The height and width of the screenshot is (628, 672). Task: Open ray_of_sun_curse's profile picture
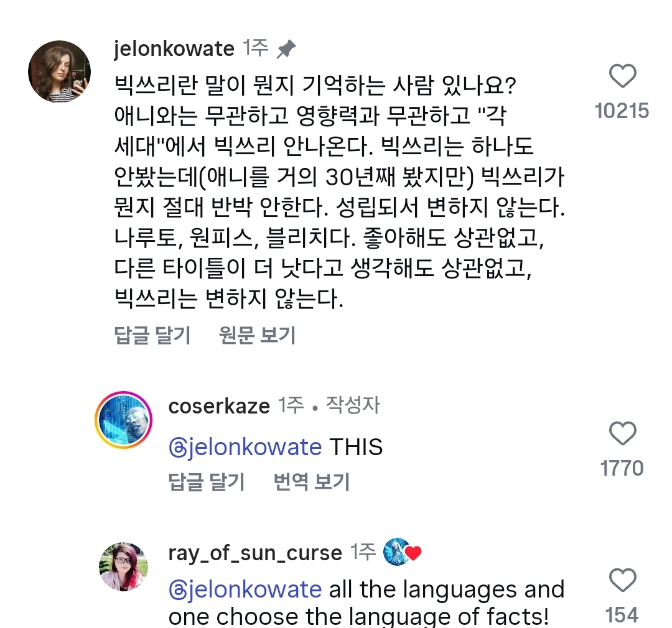click(123, 566)
